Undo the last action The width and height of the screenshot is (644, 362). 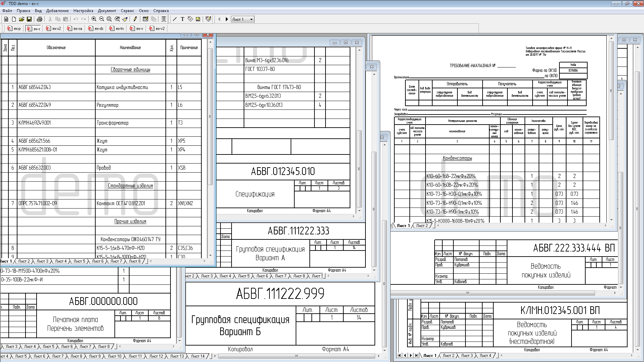[76, 19]
